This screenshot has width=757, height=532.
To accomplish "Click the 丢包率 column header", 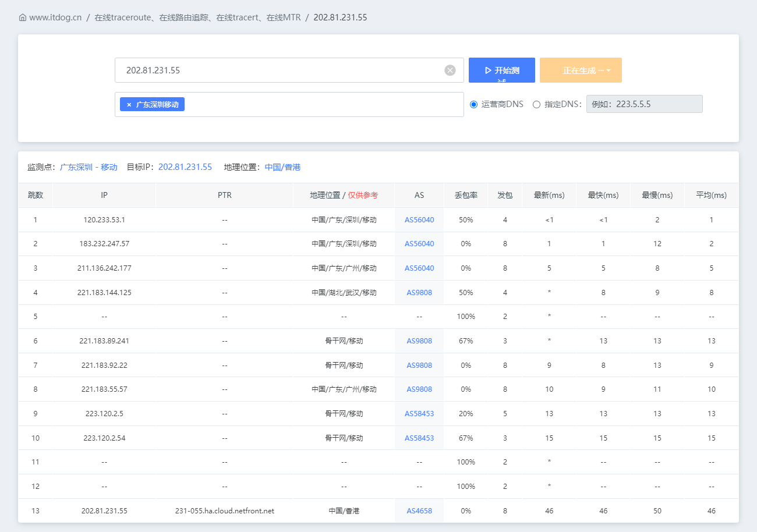I will tap(466, 196).
